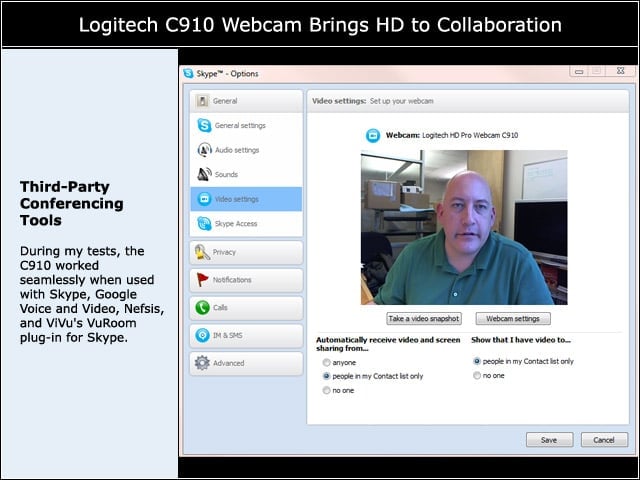
Task: Save the Skype options
Action: click(x=549, y=440)
